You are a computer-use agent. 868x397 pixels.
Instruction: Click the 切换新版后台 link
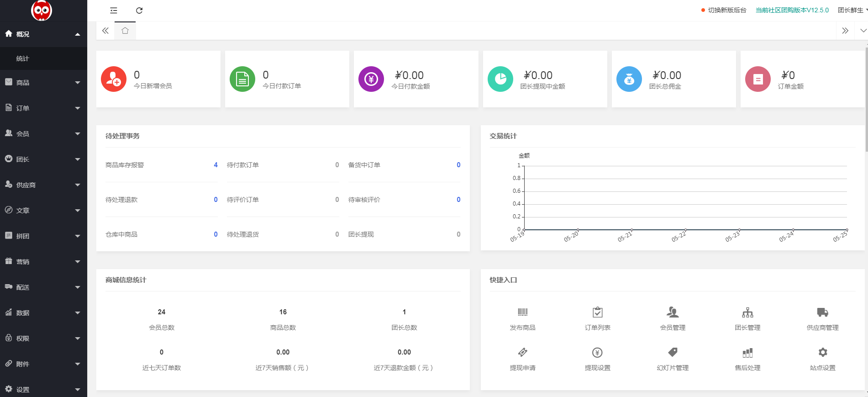726,10
